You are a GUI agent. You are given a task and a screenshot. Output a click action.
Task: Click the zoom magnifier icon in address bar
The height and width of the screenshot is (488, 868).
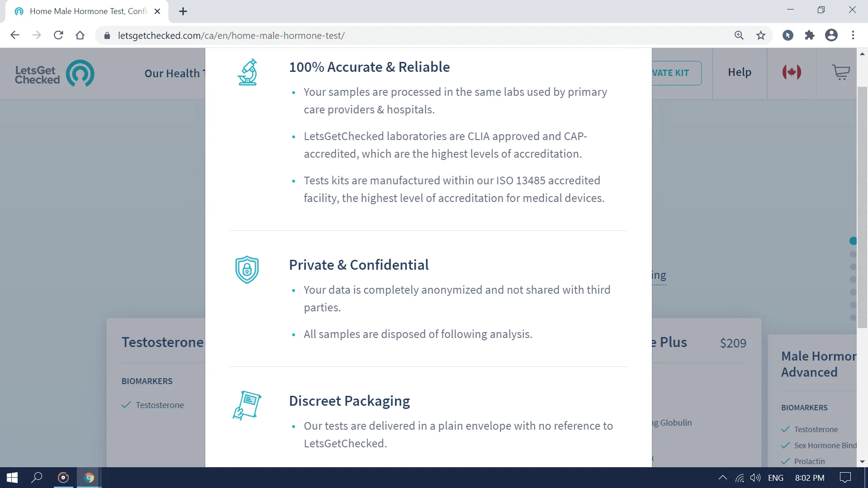[739, 35]
